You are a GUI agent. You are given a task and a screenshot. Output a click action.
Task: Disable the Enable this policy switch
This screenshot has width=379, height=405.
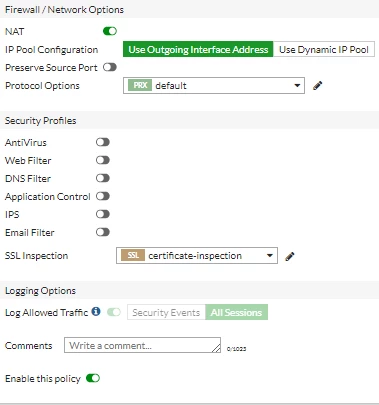point(93,378)
